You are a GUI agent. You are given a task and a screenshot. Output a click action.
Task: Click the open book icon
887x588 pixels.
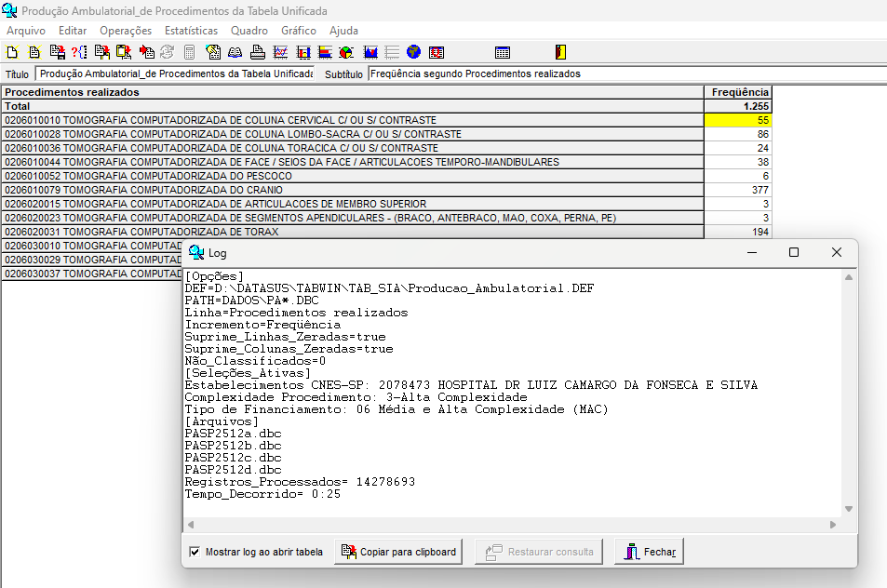pos(235,53)
